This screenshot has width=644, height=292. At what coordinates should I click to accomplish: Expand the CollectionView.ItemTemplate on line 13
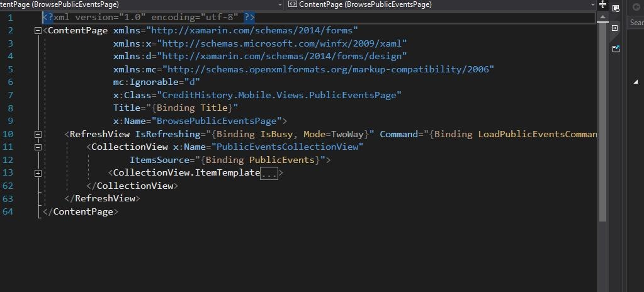coord(38,173)
